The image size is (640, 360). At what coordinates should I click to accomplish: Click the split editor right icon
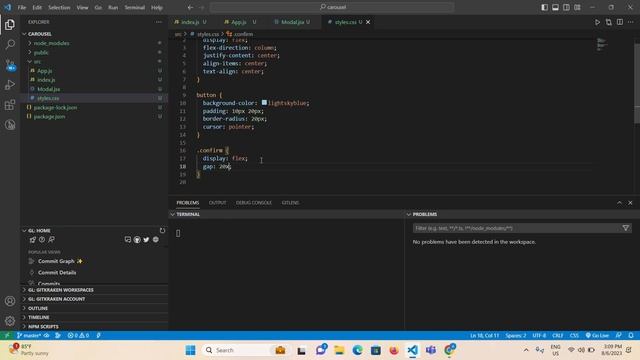tap(620, 22)
